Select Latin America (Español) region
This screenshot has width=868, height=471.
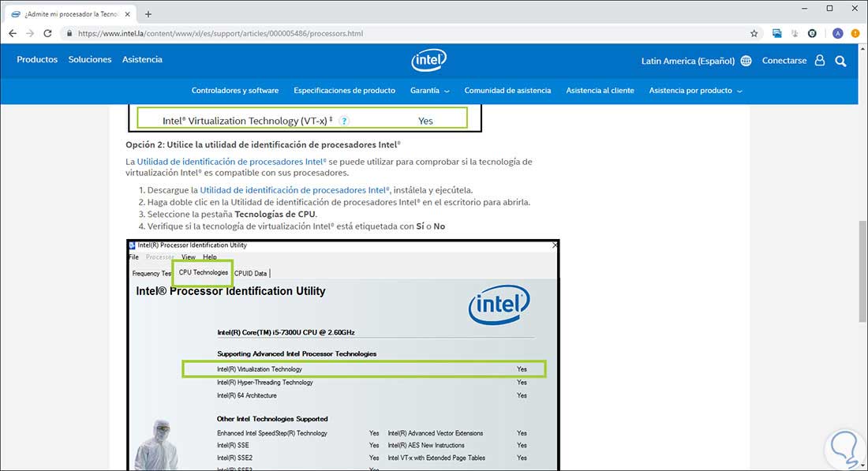[688, 61]
